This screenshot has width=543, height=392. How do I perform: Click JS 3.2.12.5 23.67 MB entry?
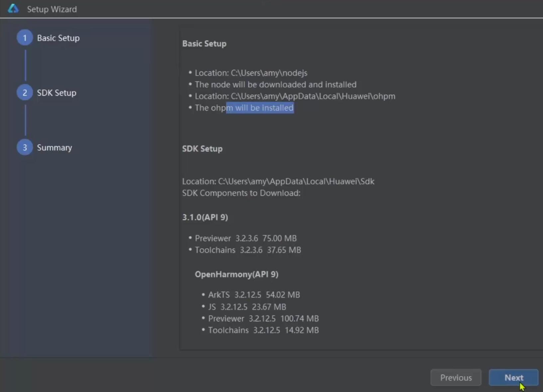(247, 307)
